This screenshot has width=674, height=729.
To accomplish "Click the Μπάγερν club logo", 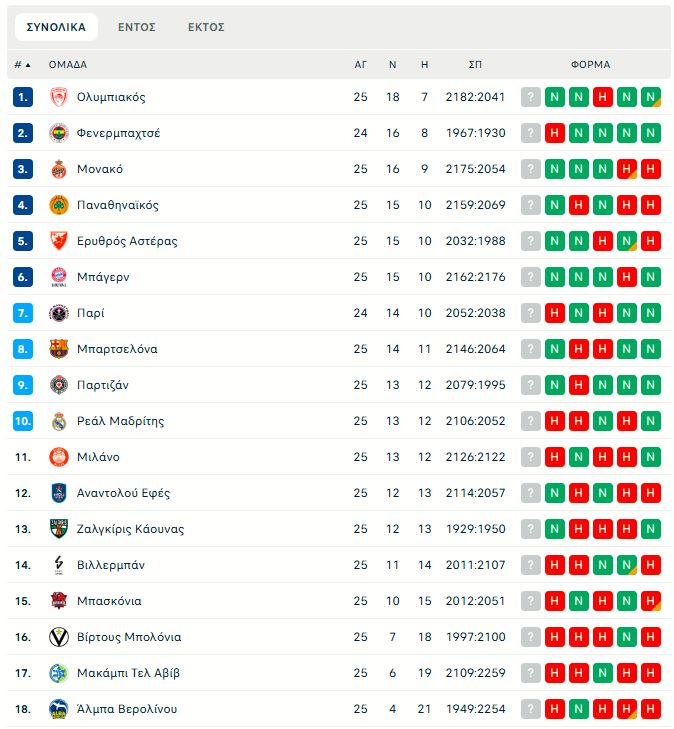I will pos(58,277).
